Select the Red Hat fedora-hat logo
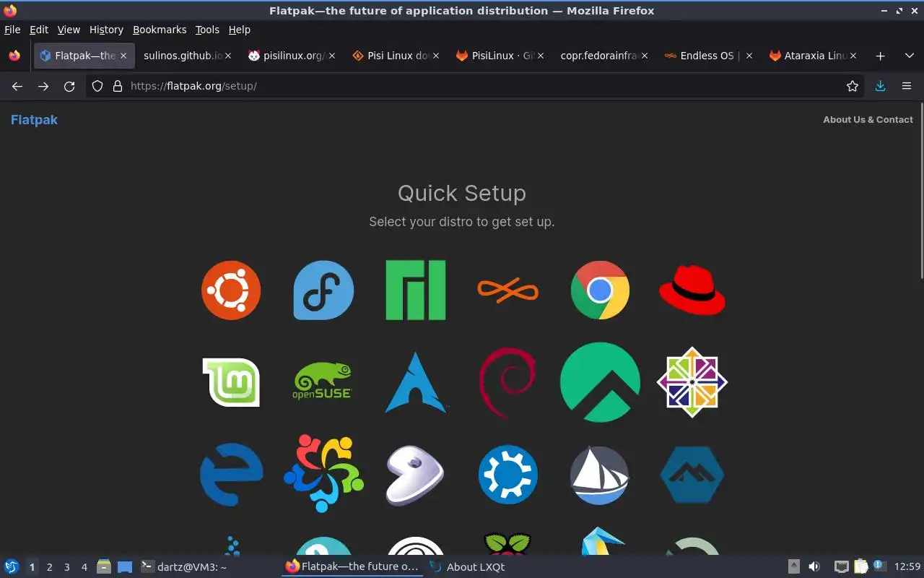Screen dimensions: 924x578 coord(692,290)
